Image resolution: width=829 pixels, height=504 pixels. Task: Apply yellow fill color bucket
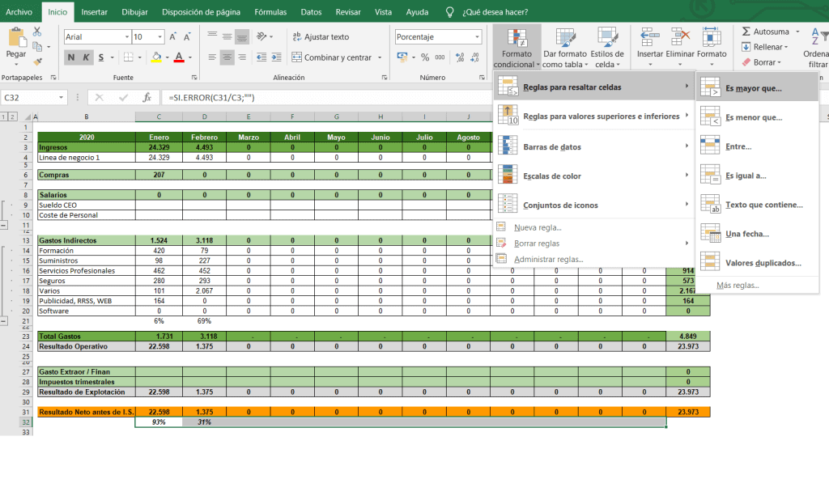point(156,57)
